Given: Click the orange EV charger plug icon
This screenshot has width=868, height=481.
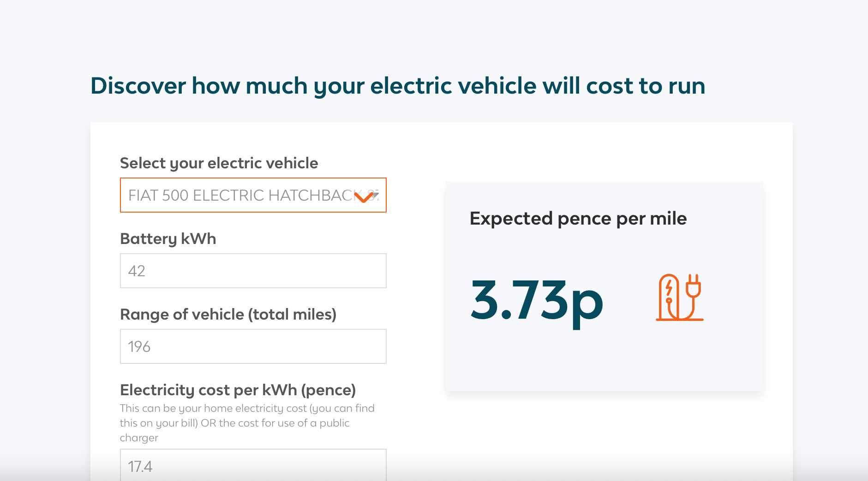Looking at the screenshot, I should 679,297.
